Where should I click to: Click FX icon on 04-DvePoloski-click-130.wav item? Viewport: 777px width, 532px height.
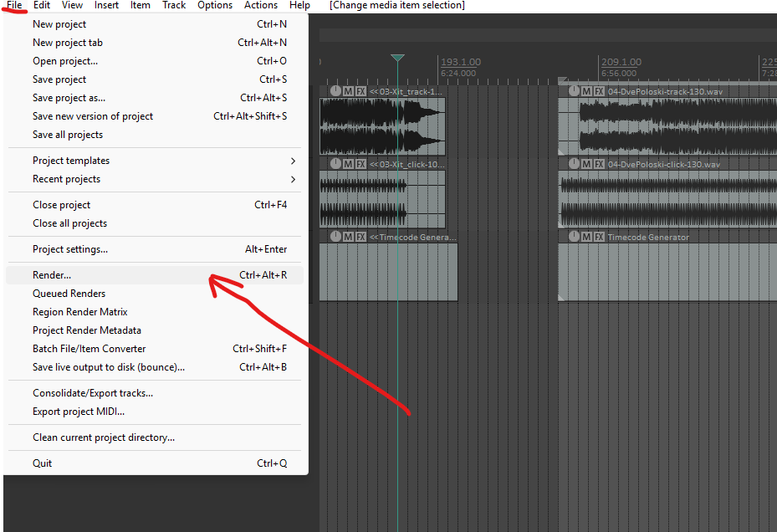coord(599,164)
